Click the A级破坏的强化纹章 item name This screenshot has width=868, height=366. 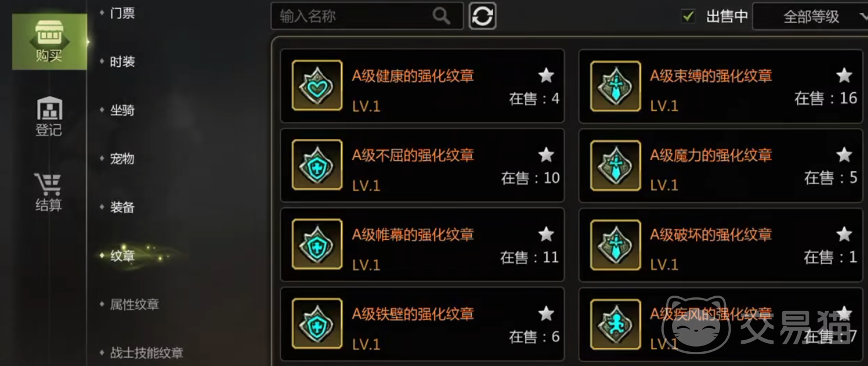711,235
